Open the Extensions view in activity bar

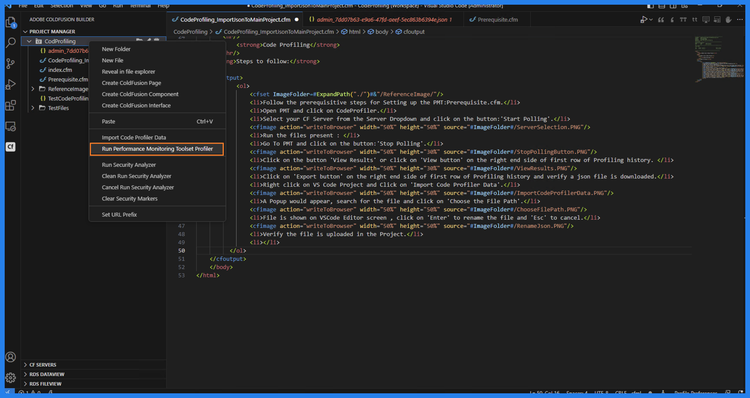coord(11,105)
